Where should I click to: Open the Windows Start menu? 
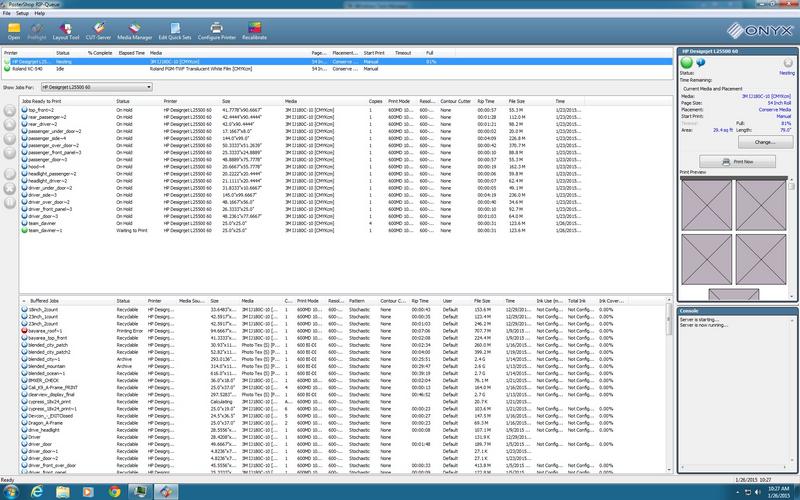10,492
